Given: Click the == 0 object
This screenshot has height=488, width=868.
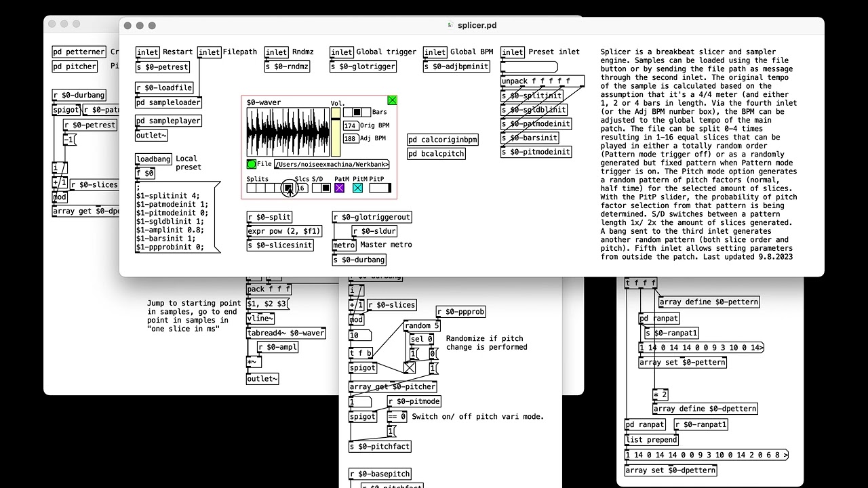Looking at the screenshot, I should click(397, 417).
